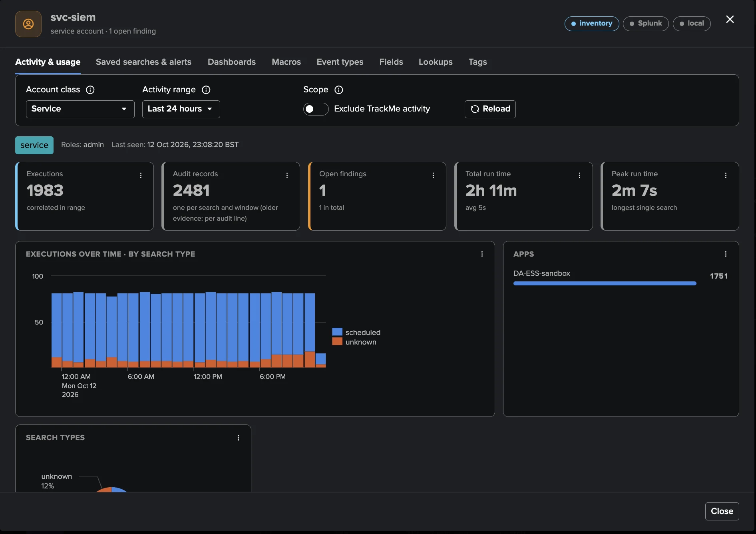Go to the Event types tab

pyautogui.click(x=340, y=62)
